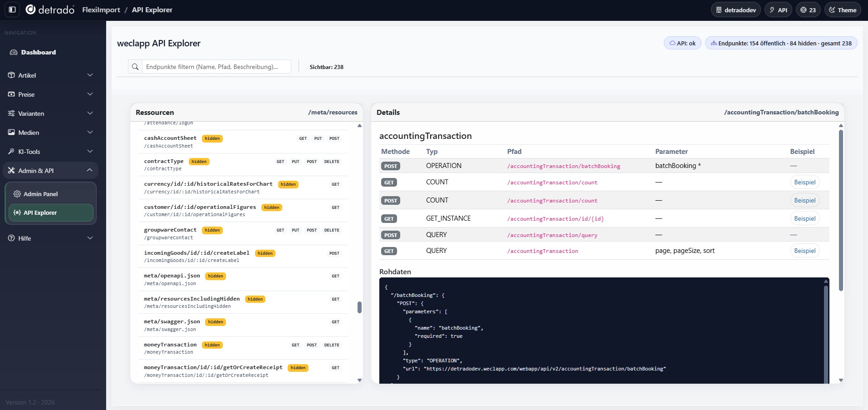Image resolution: width=868 pixels, height=410 pixels.
Task: Click the Methode column header
Action: tap(395, 152)
